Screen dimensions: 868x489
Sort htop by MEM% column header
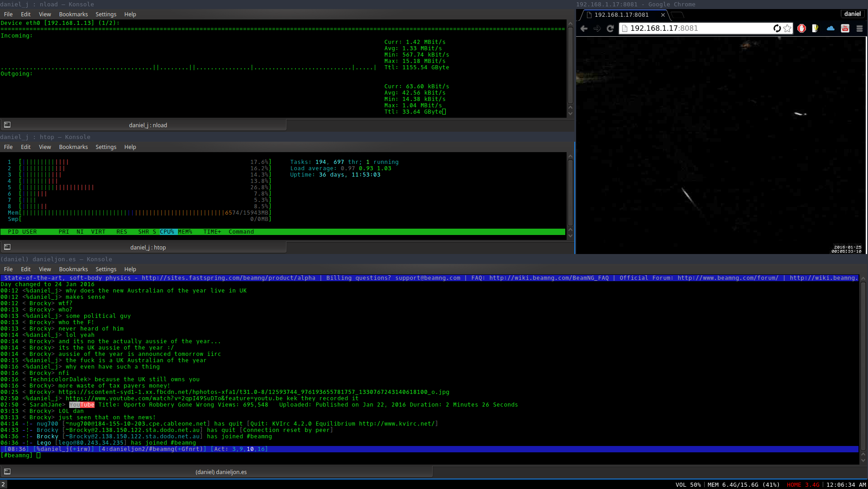click(x=185, y=232)
